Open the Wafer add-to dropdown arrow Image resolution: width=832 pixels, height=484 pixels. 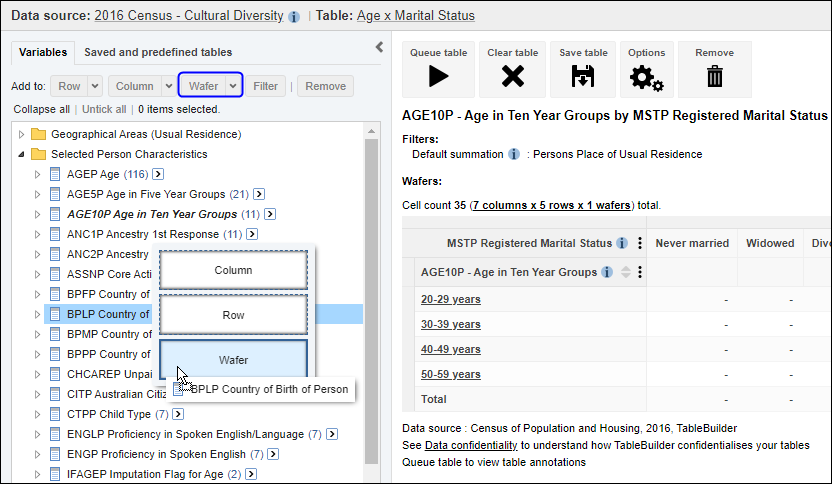click(234, 86)
